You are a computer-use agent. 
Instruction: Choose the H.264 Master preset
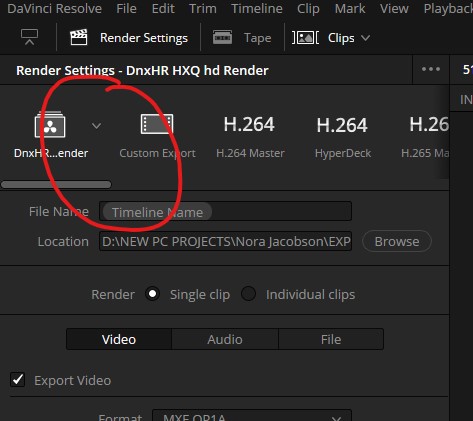(249, 136)
